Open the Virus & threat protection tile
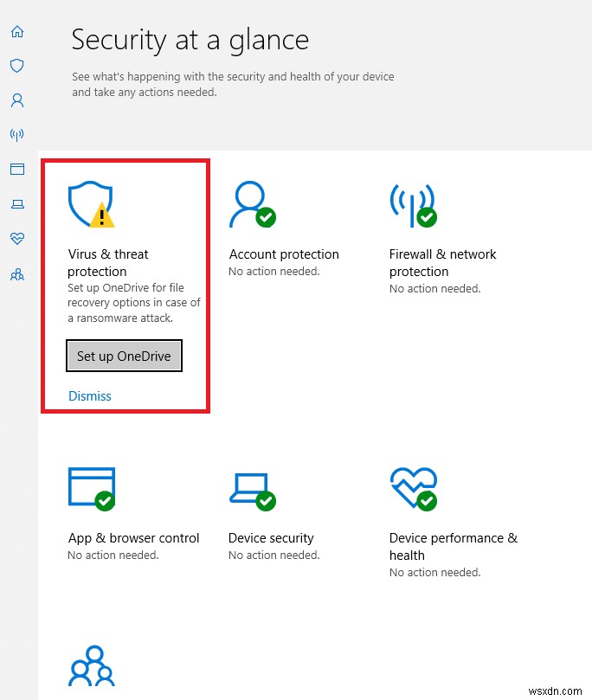 click(107, 262)
